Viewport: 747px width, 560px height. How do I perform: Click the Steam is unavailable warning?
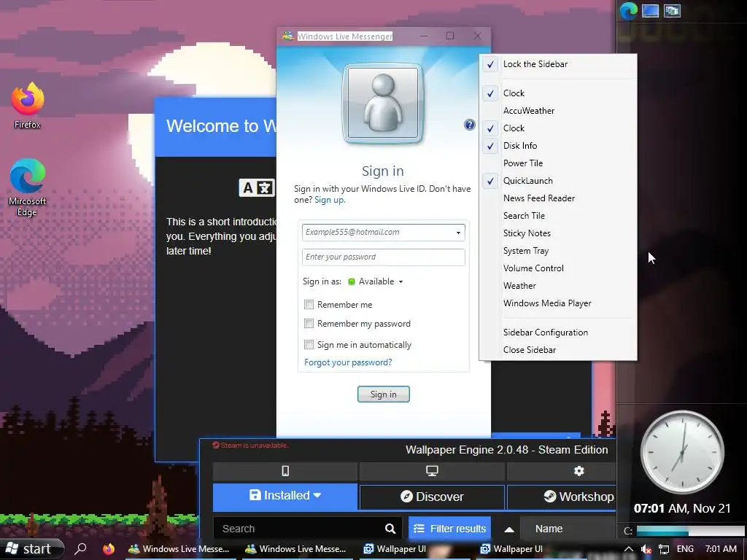[250, 446]
